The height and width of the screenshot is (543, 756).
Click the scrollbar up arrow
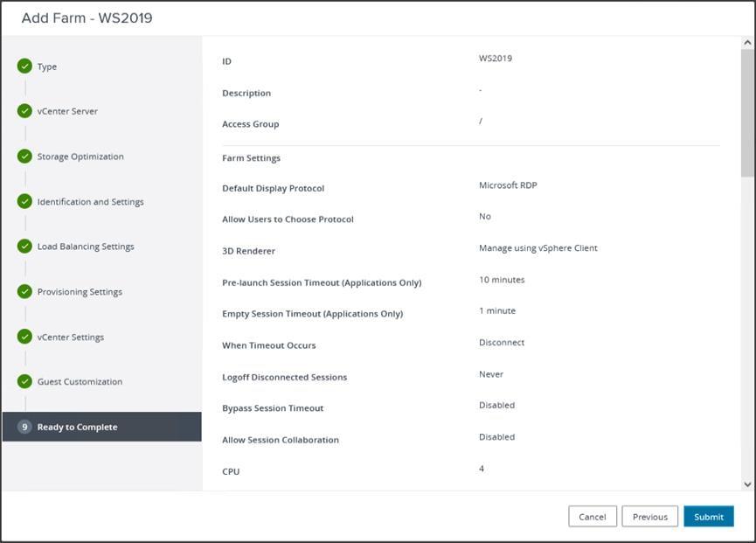(747, 44)
